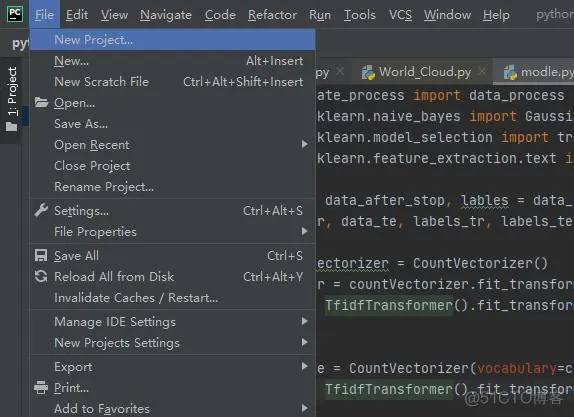Screen dimensions: 574x417
Task: Choose Open... in File menu
Action: coord(172,103)
